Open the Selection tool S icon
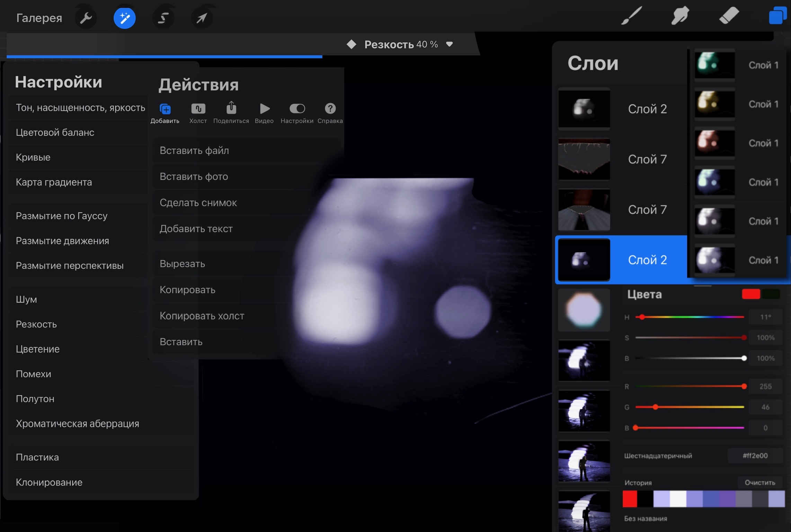This screenshot has height=532, width=791. pyautogui.click(x=163, y=18)
